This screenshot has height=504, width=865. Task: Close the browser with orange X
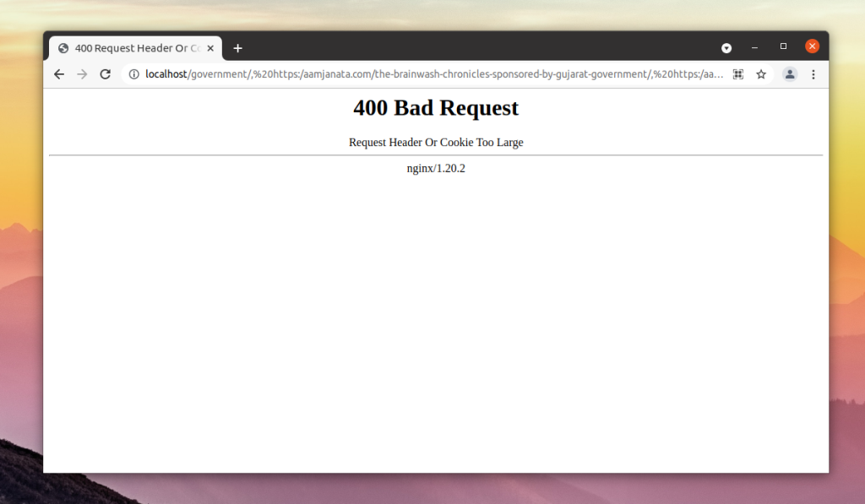click(x=812, y=46)
